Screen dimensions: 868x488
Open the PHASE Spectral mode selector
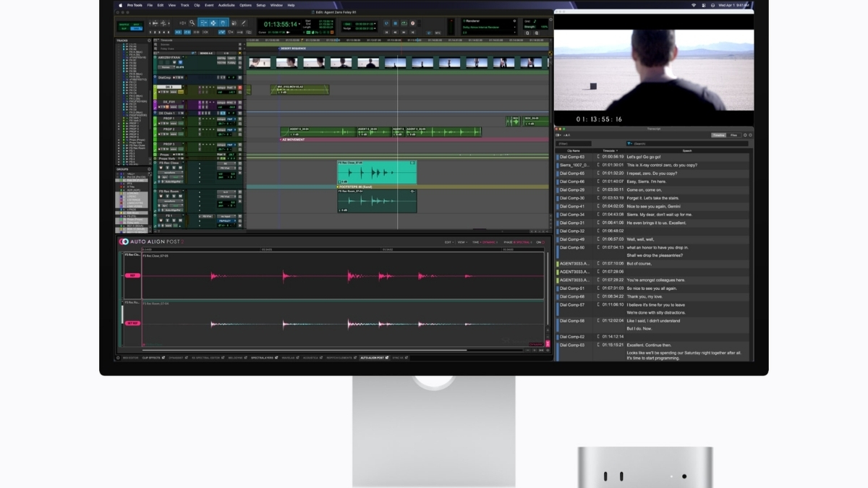pos(518,242)
